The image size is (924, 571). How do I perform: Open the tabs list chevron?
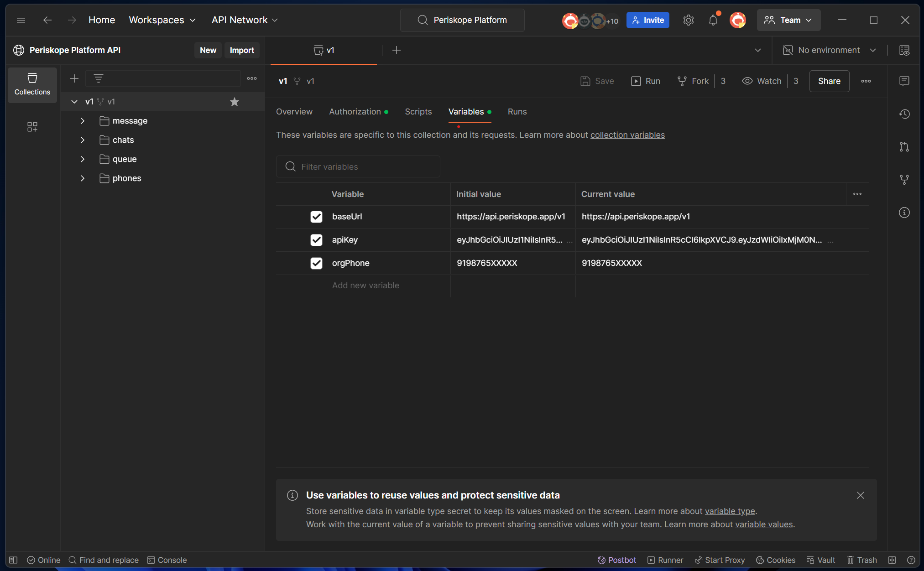[758, 50]
